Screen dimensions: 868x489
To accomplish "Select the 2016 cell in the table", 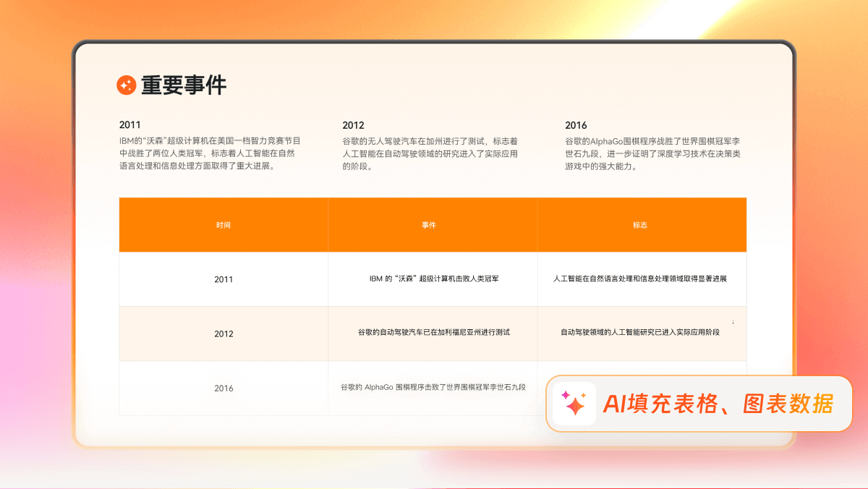I will tap(223, 388).
